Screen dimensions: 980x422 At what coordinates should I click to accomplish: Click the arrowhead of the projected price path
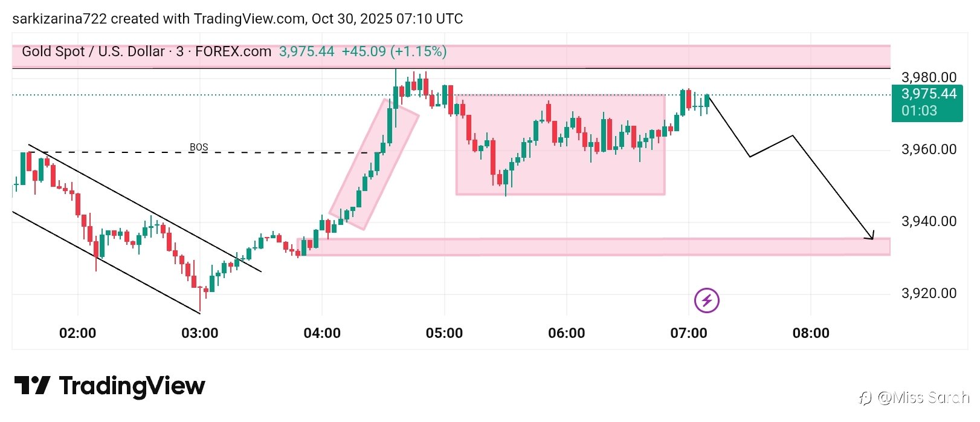871,236
